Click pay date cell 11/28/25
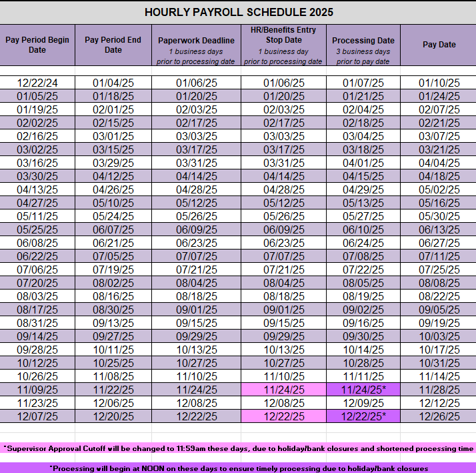Screen dimensions: 476x473 [x=439, y=390]
